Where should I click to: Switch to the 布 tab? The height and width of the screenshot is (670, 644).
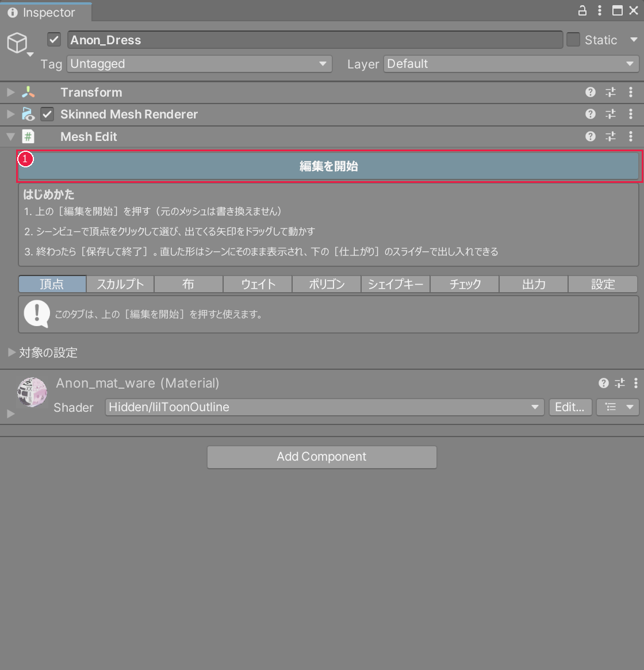[x=189, y=284]
